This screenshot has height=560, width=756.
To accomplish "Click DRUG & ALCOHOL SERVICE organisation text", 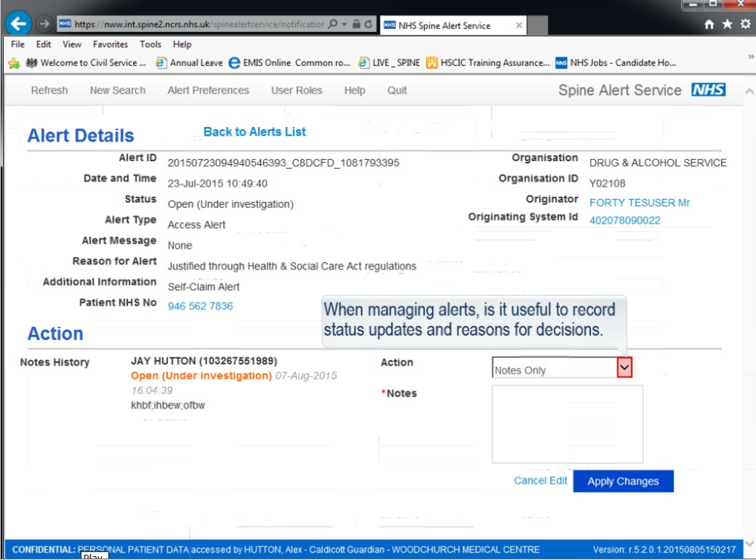I will pos(658,163).
